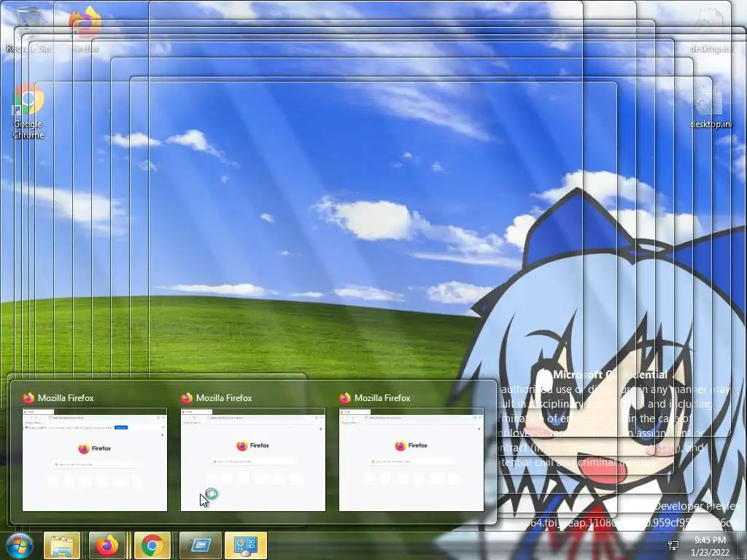Click the Firefox logo beside the first preview title
747x560 pixels.
[28, 397]
